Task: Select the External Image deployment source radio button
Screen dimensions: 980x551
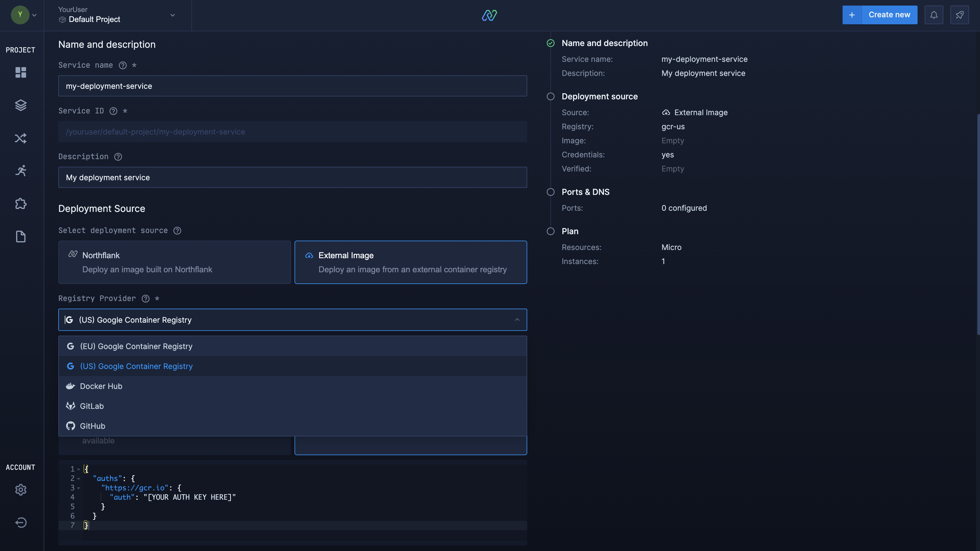Action: [x=411, y=262]
